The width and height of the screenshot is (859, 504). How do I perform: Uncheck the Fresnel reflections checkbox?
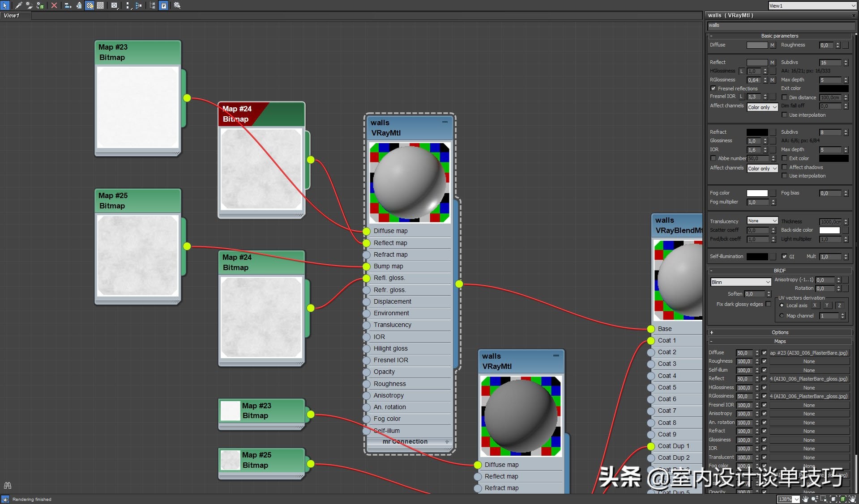[x=713, y=89]
